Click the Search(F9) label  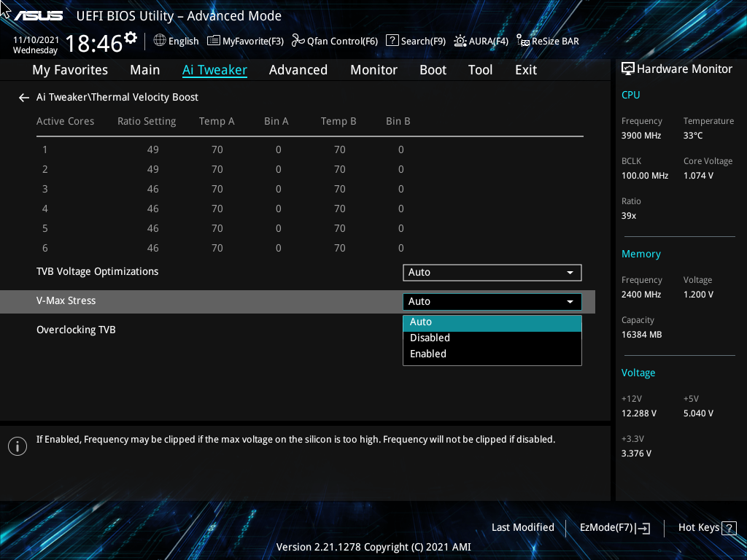coord(423,42)
